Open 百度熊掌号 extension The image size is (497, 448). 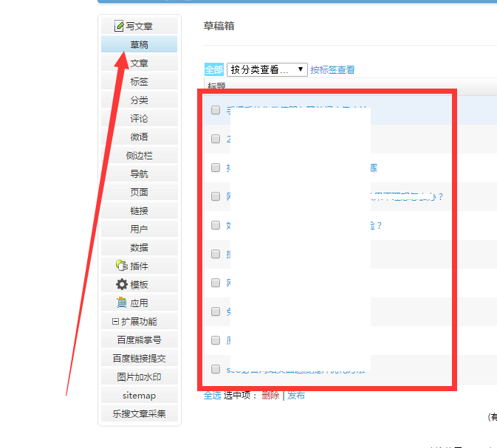pos(139,340)
